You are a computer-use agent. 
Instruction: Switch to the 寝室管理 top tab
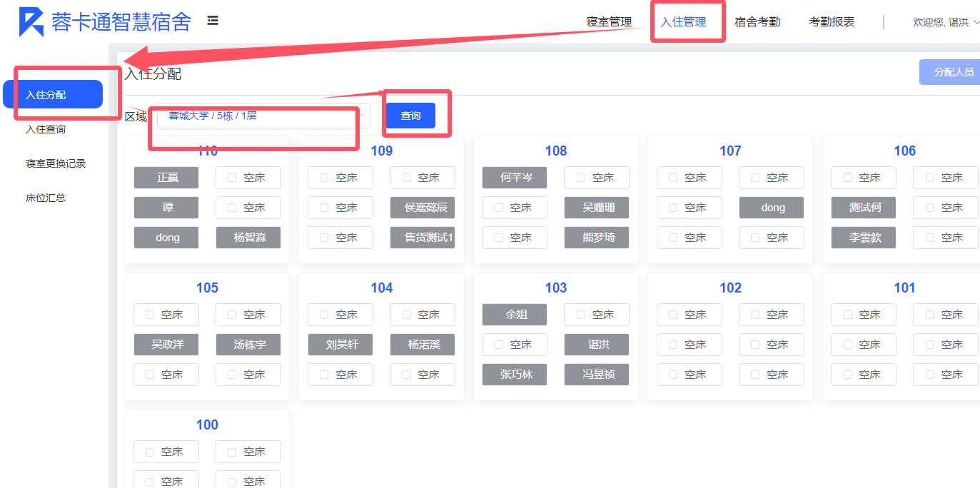pos(609,22)
